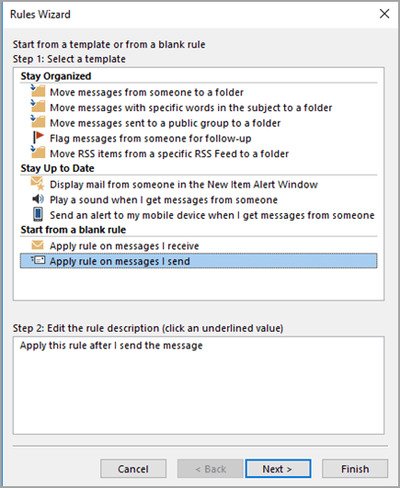
Task: Select 'Move messages from someone to a folder'
Action: 147,92
